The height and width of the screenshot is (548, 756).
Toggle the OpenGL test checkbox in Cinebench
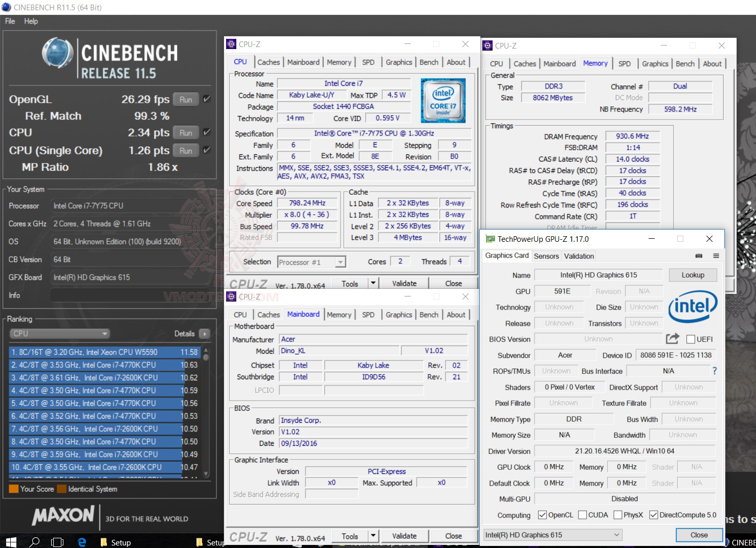tap(207, 99)
